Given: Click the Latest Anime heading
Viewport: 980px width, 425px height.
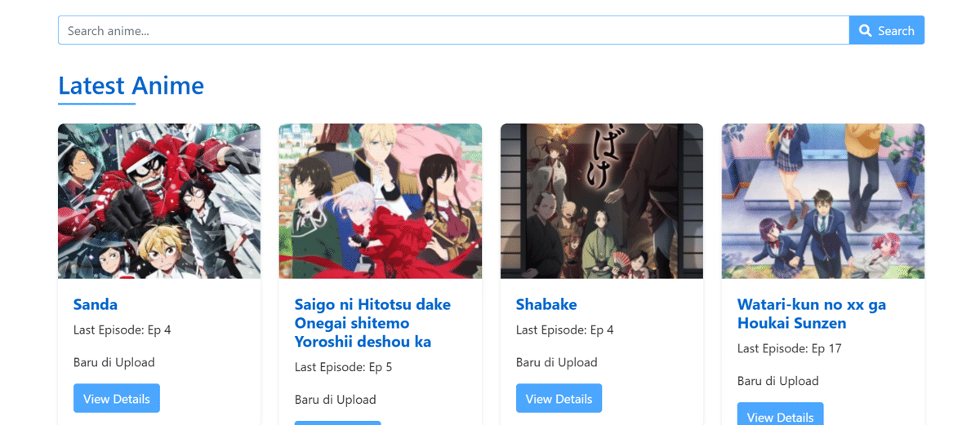Looking at the screenshot, I should point(131,86).
